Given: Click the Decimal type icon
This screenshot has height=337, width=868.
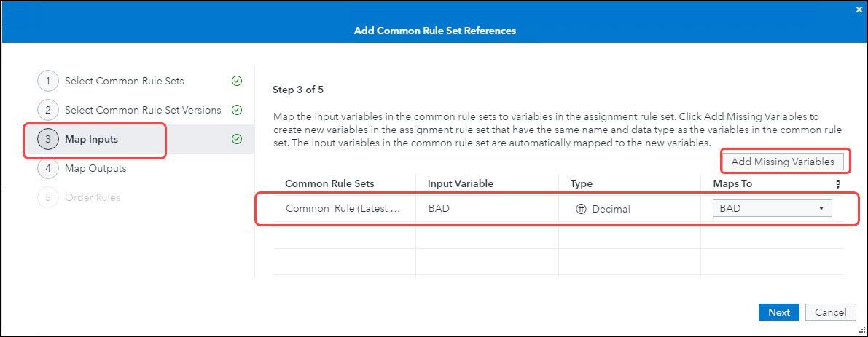Looking at the screenshot, I should tap(582, 209).
